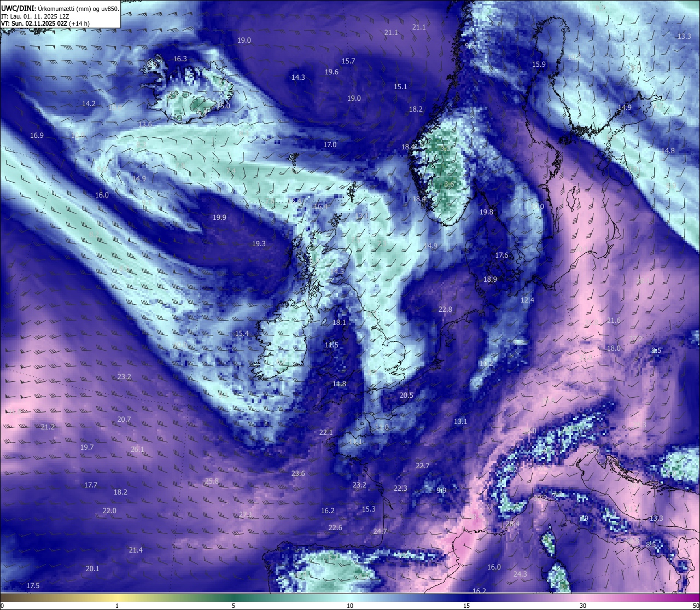Click the 12.4 map value

click(527, 300)
